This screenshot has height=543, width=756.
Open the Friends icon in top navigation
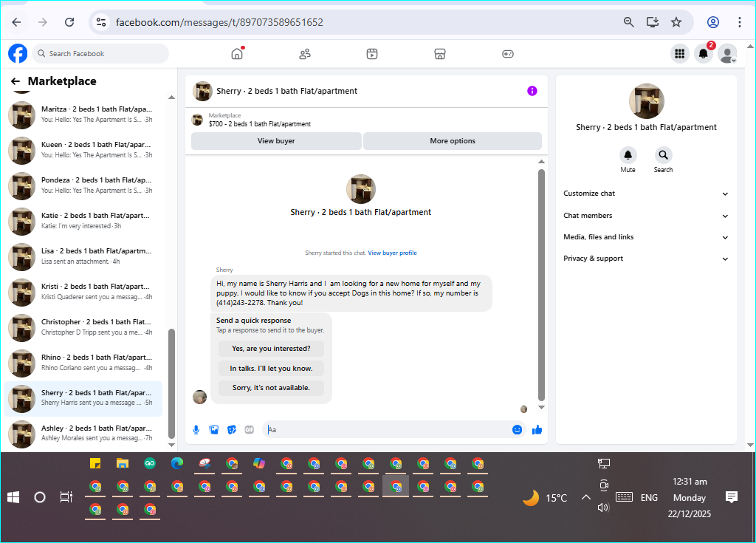pos(305,54)
